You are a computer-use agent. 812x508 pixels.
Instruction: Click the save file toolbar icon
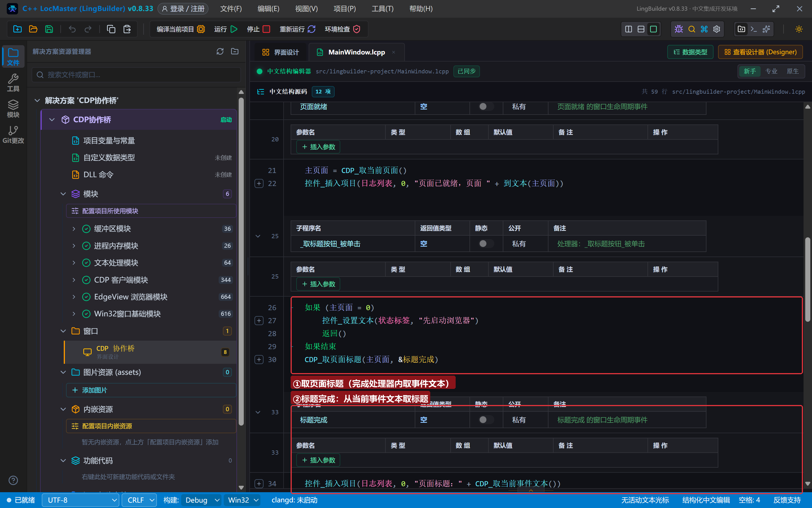pos(49,29)
